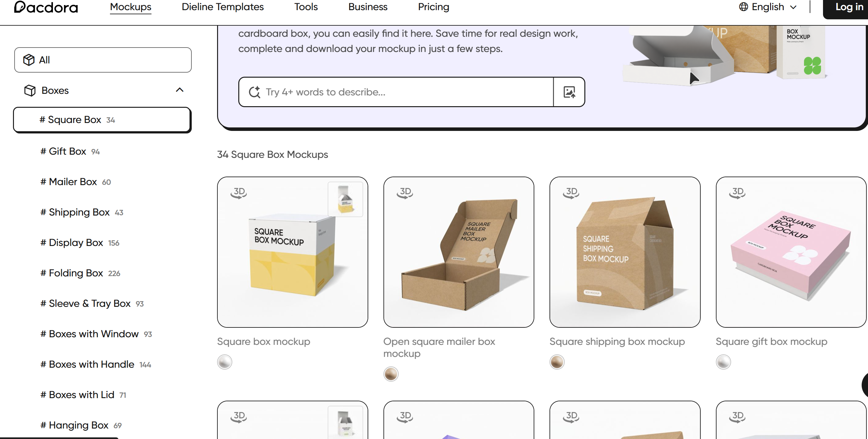Select the Gift Box category

(x=70, y=151)
